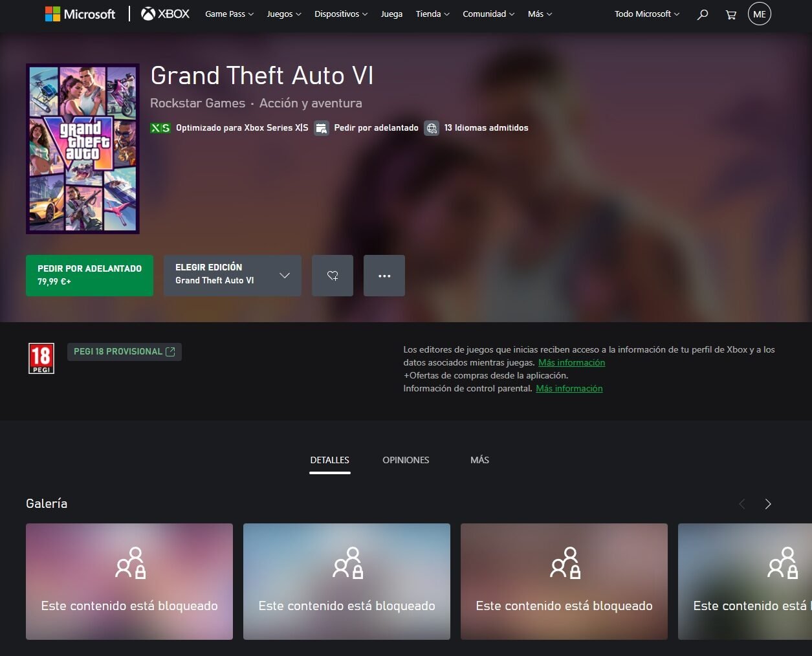
Task: Click the Galería section heading
Action: pos(47,504)
